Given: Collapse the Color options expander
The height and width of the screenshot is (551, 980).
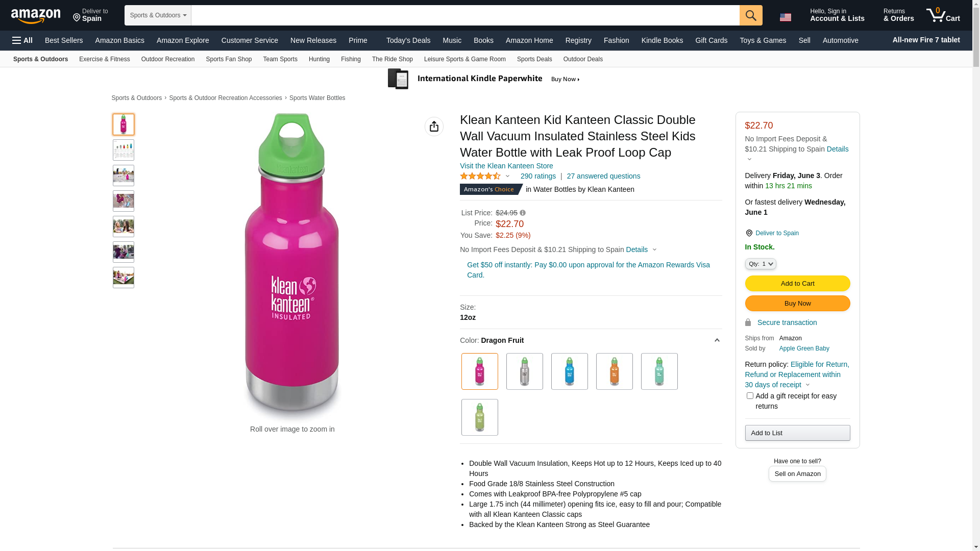Looking at the screenshot, I should pos(717,340).
